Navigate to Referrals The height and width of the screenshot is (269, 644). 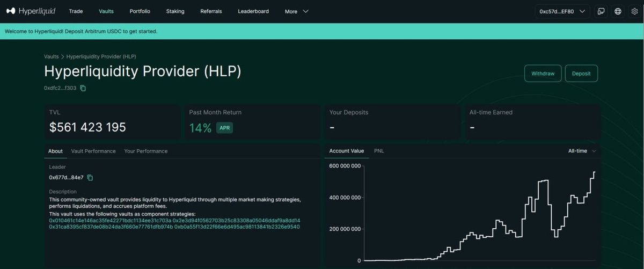pyautogui.click(x=211, y=11)
